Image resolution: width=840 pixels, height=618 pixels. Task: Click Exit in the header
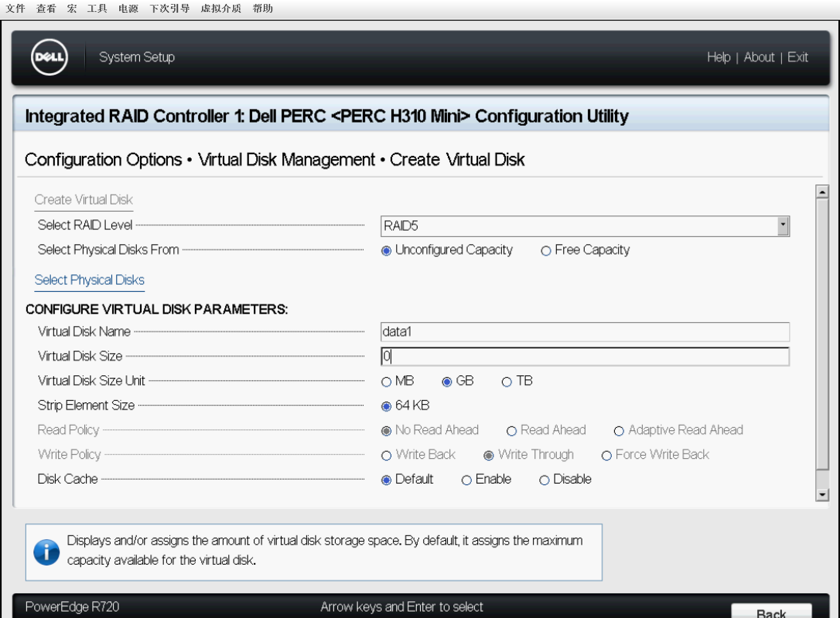pyautogui.click(x=797, y=57)
